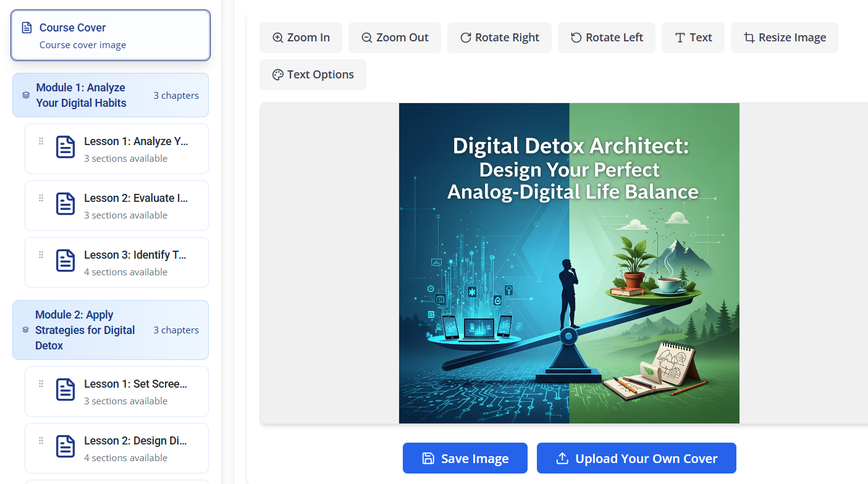Grab the drag handle on Lesson 2
The image size is (868, 484).
click(41, 198)
